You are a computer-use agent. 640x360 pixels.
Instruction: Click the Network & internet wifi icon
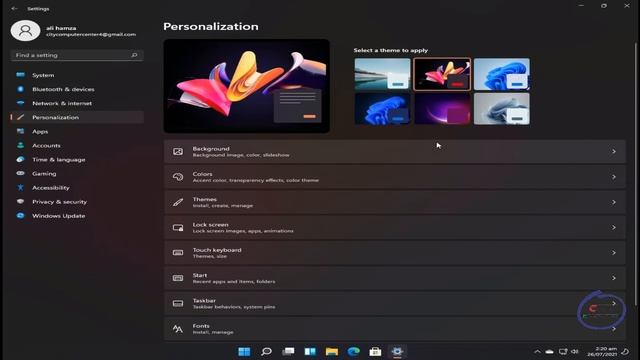pyautogui.click(x=20, y=103)
